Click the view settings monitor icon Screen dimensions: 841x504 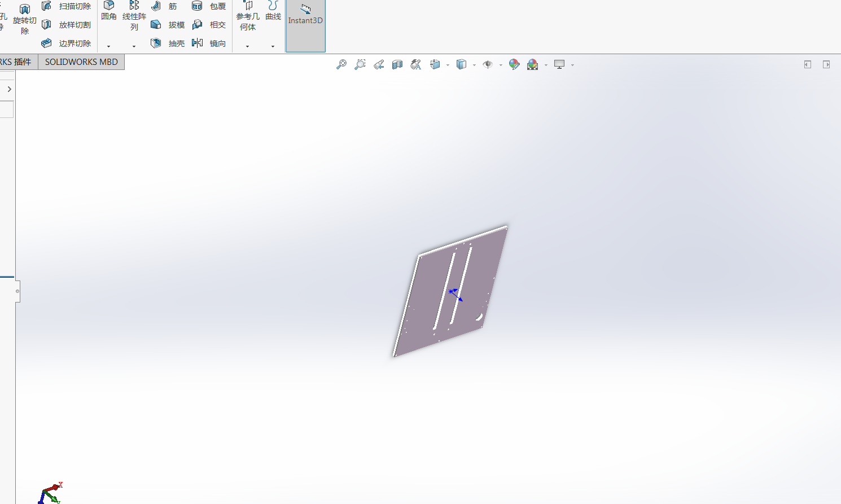(559, 64)
